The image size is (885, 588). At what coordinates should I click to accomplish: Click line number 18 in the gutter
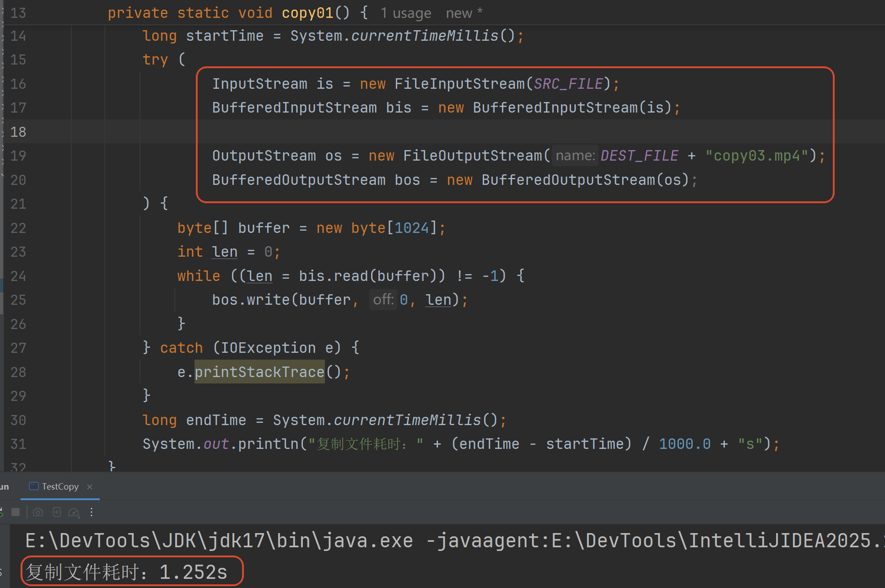(18, 132)
